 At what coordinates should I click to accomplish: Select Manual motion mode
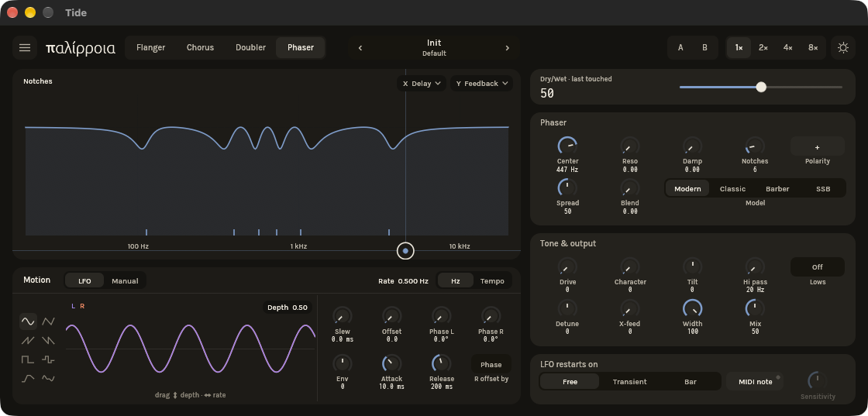point(125,280)
